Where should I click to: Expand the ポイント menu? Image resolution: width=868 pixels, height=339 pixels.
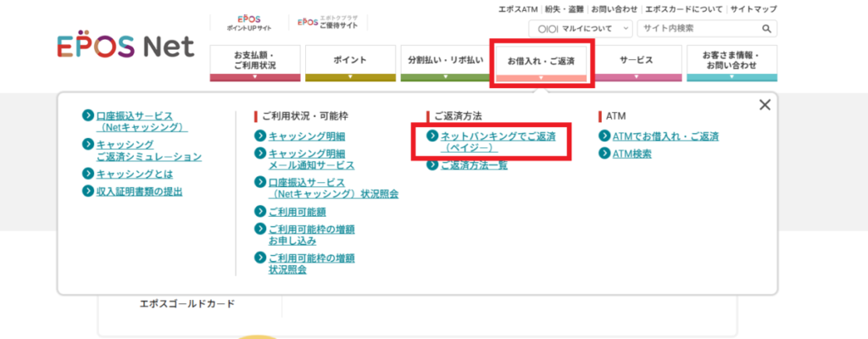[350, 64]
